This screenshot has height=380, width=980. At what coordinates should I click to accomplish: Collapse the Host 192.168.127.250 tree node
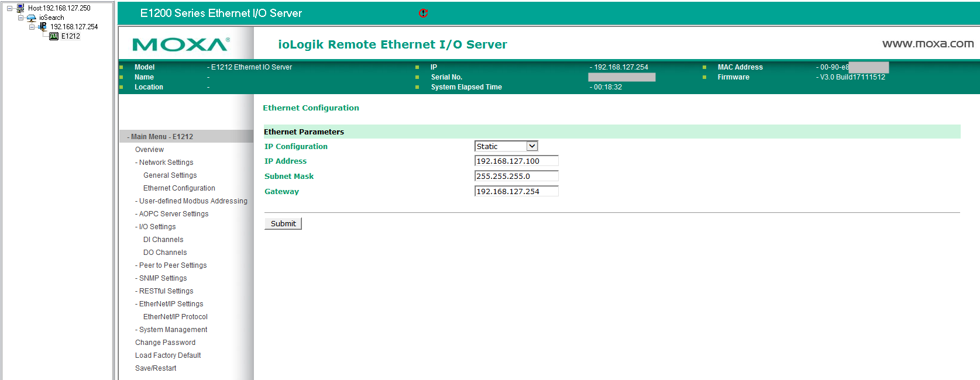click(x=10, y=8)
